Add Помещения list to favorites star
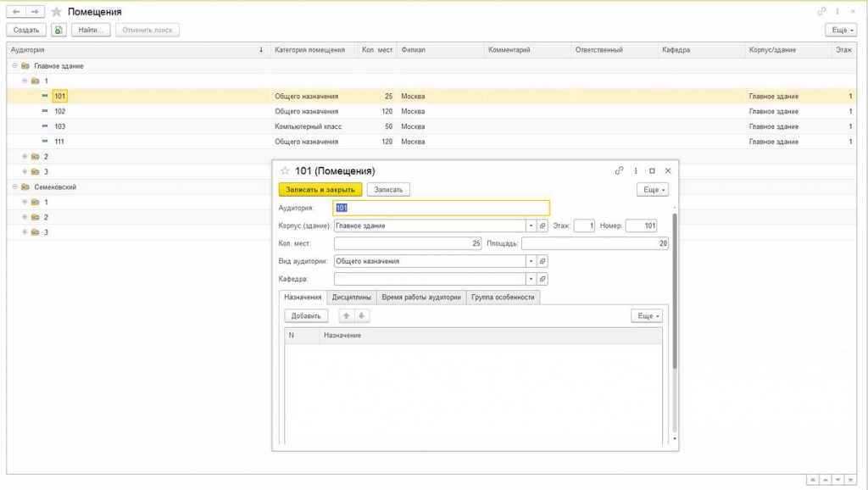The height and width of the screenshot is (490, 868). tap(57, 12)
